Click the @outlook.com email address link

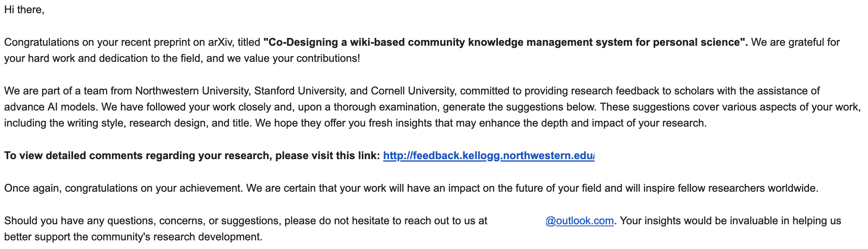tap(580, 221)
